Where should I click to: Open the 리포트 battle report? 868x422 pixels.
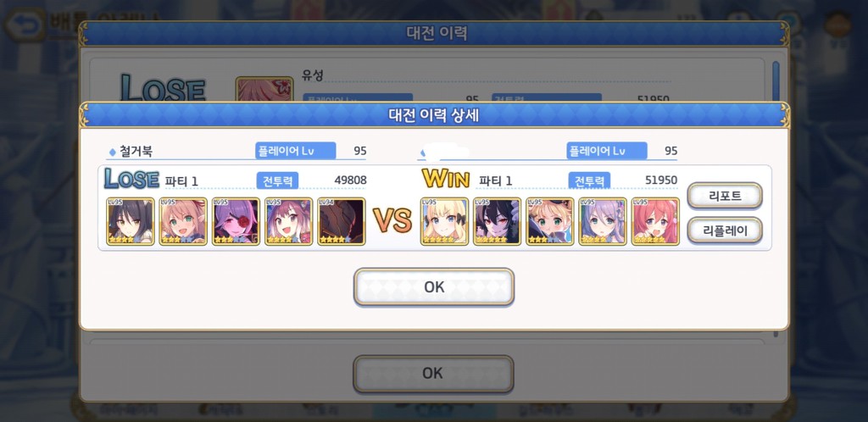tap(725, 196)
